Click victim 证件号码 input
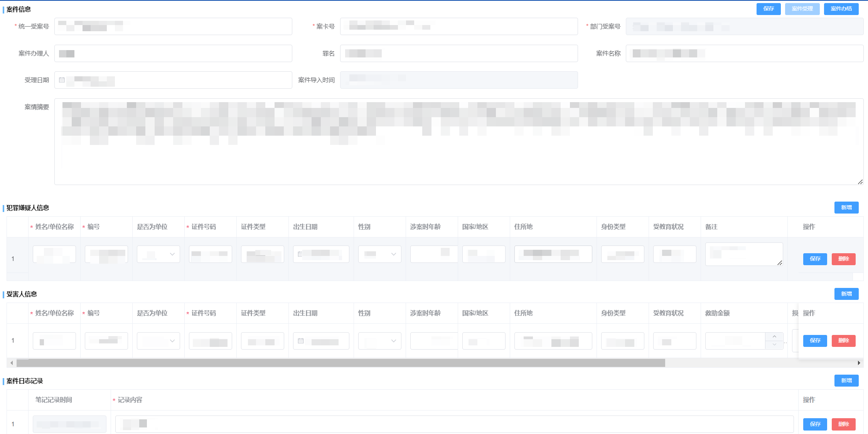This screenshot has width=868, height=434. tap(211, 341)
